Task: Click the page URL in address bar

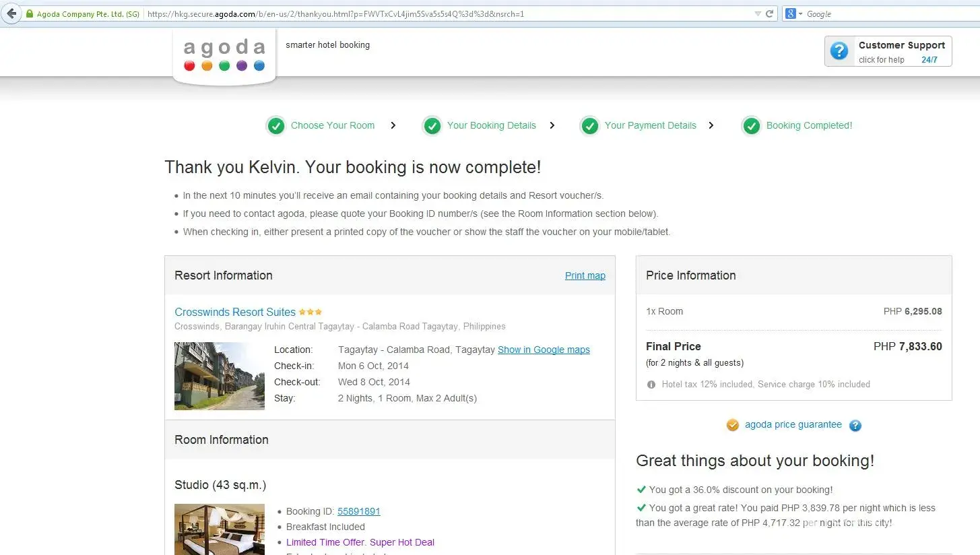Action: pos(335,13)
